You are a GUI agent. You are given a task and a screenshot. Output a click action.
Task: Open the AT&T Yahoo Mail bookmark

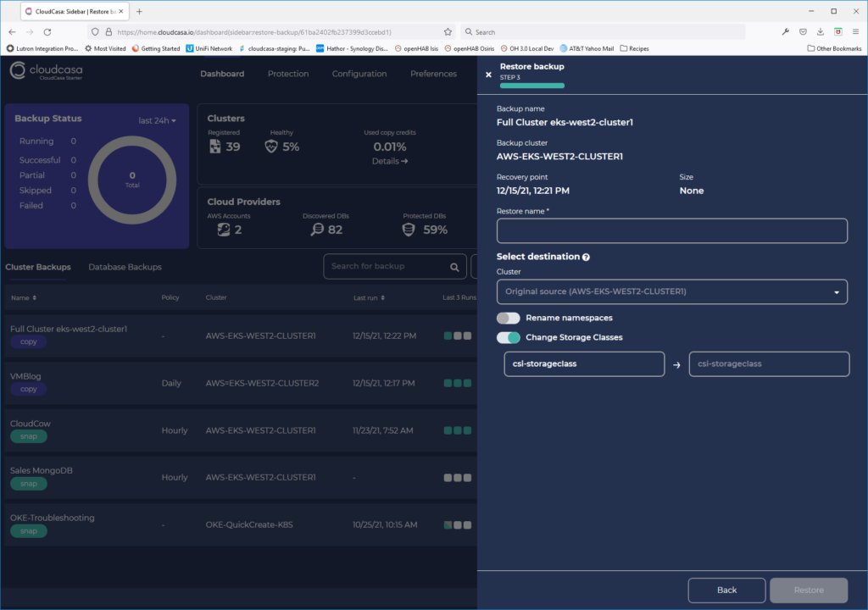point(587,48)
